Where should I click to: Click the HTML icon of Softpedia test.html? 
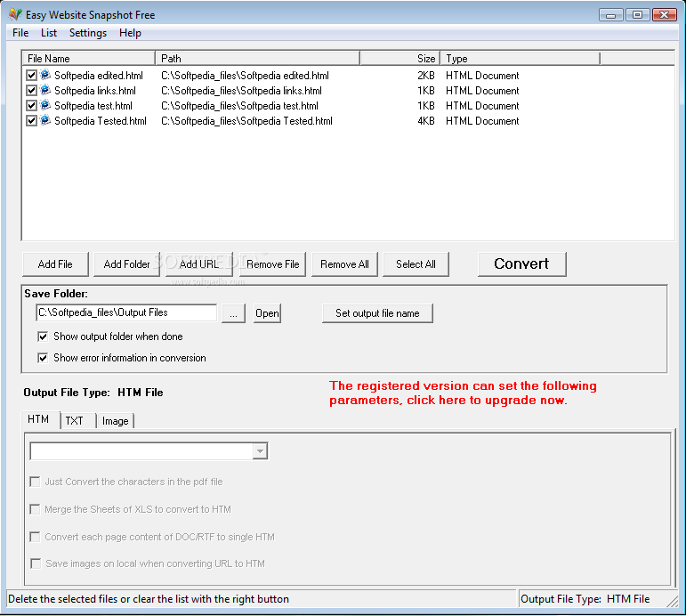click(x=45, y=106)
